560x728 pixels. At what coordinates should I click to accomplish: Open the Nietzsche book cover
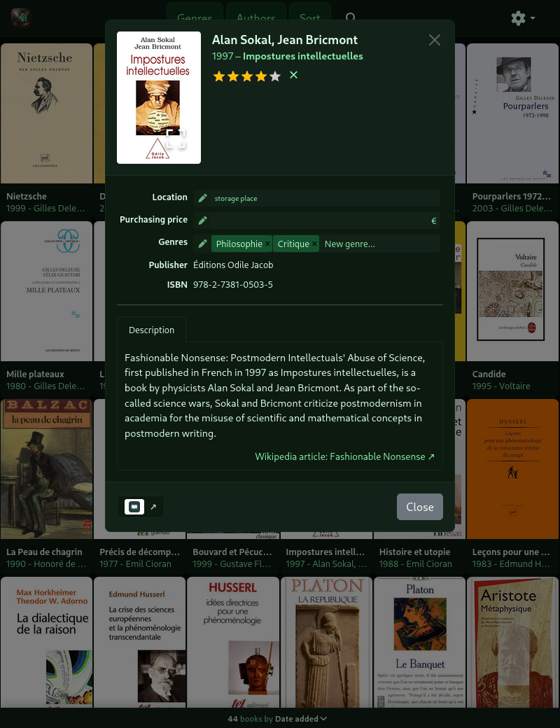46,113
